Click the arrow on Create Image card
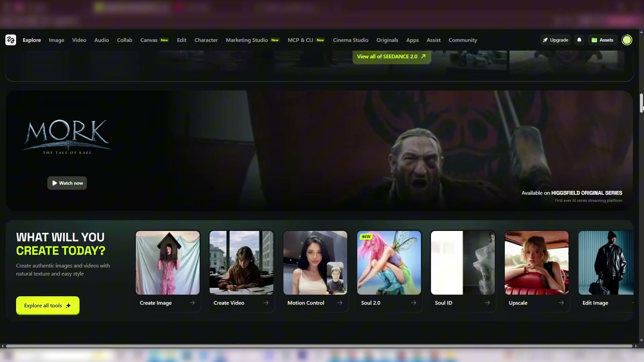Screen dimensions: 644x362 click(192, 303)
